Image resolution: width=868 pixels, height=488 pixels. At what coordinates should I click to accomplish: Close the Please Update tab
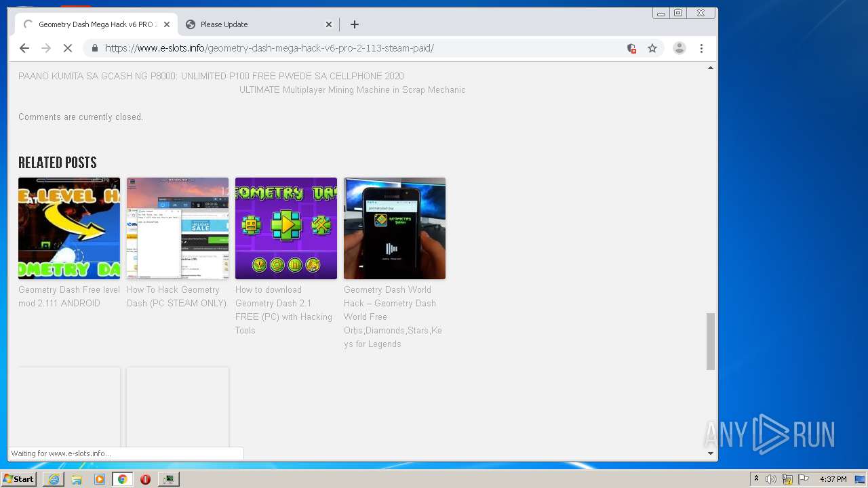[329, 24]
